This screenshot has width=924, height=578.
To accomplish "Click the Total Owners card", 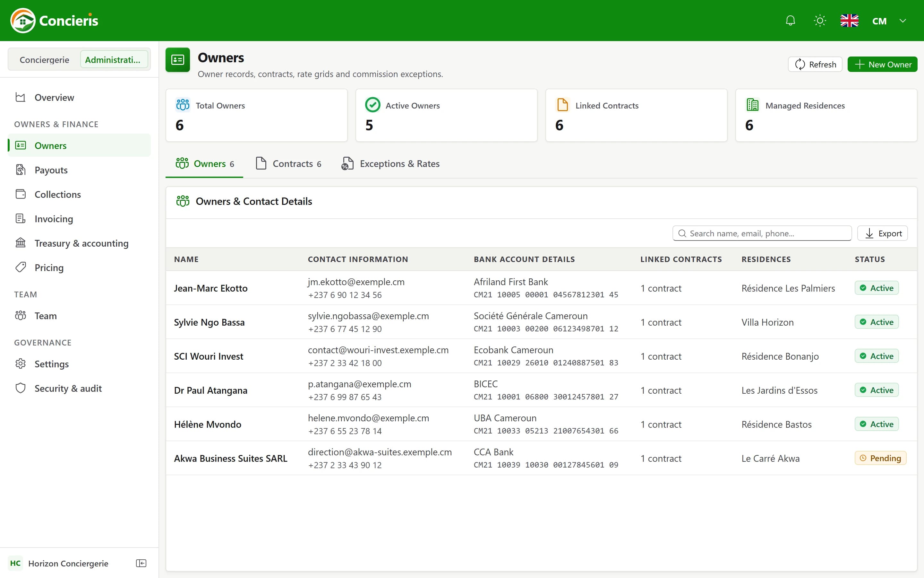I will (x=257, y=116).
